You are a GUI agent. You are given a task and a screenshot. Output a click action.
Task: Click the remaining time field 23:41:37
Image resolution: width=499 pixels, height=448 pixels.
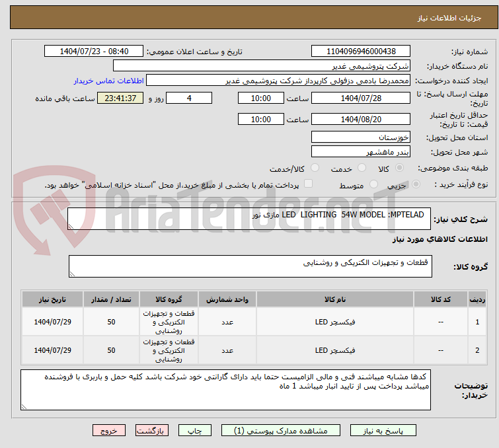pos(120,98)
